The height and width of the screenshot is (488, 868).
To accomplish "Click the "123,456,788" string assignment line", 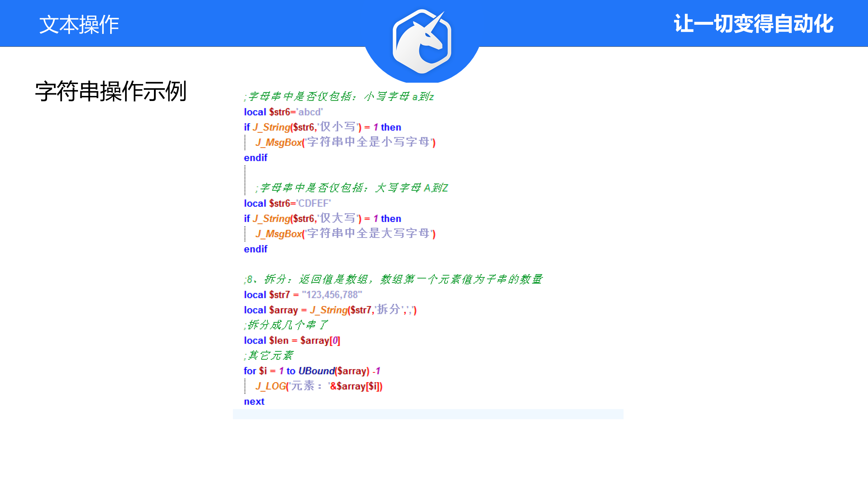I will [x=303, y=295].
